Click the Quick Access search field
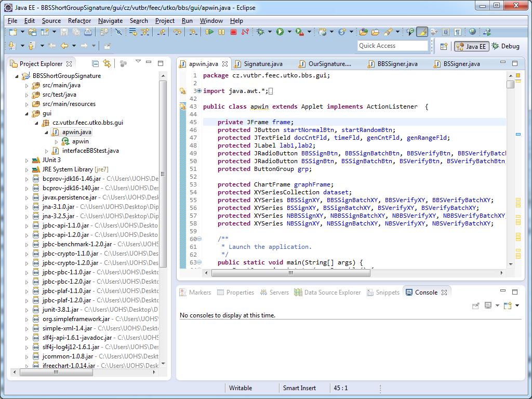Viewport: 532px width, 399px height. point(393,46)
